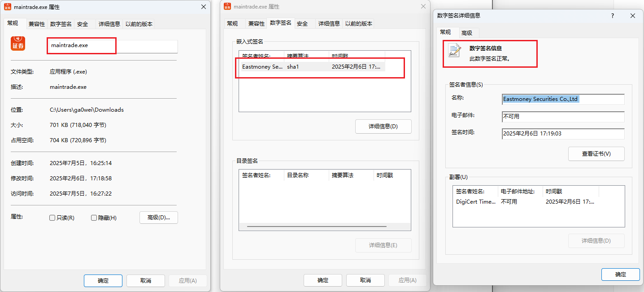Image resolution: width=644 pixels, height=292 pixels.
Task: Click the 签名者姓名 header in 副署 list
Action: [476, 192]
